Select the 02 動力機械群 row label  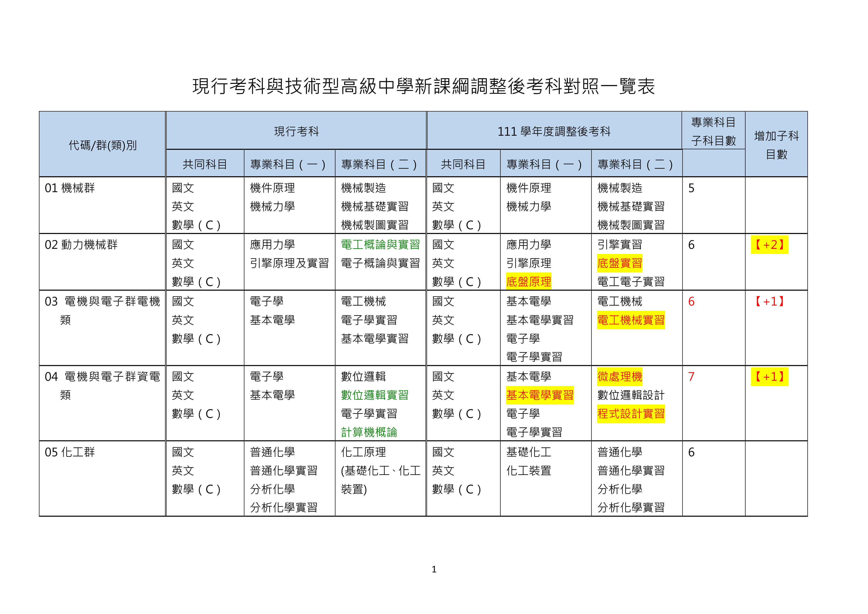coord(81,245)
